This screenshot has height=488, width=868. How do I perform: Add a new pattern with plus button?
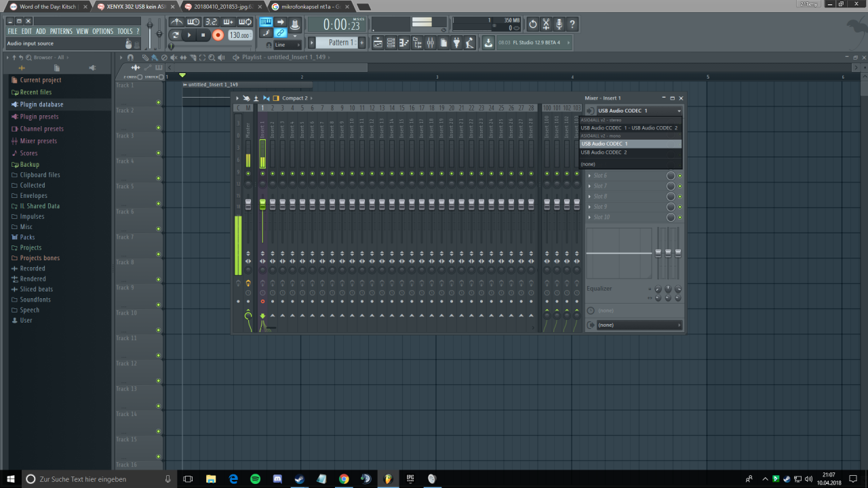tap(361, 43)
